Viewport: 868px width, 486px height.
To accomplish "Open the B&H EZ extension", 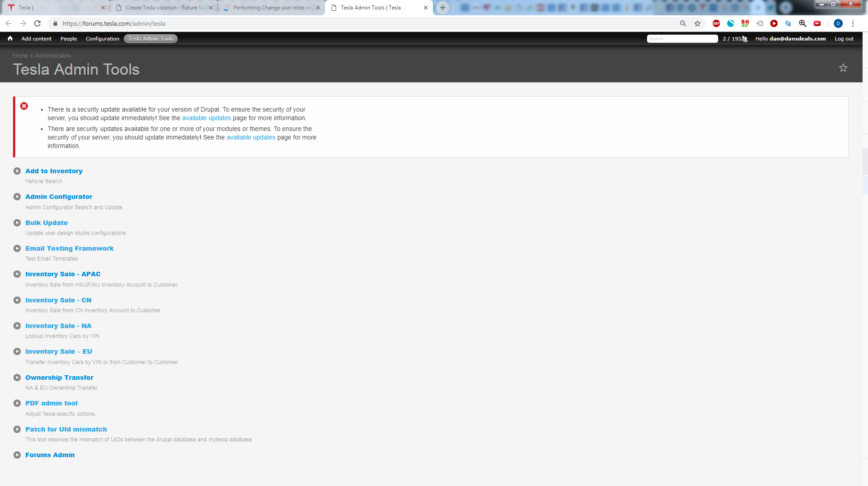I will [x=745, y=23].
